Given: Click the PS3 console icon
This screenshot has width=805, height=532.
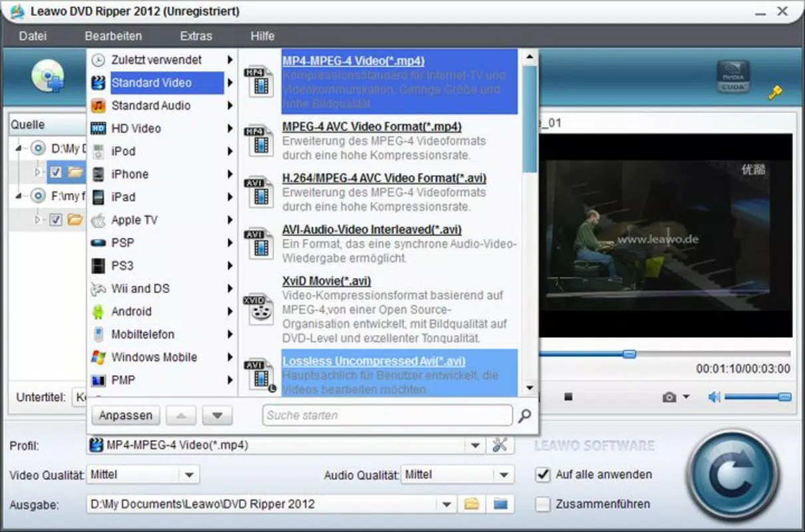Looking at the screenshot, I should (x=98, y=266).
